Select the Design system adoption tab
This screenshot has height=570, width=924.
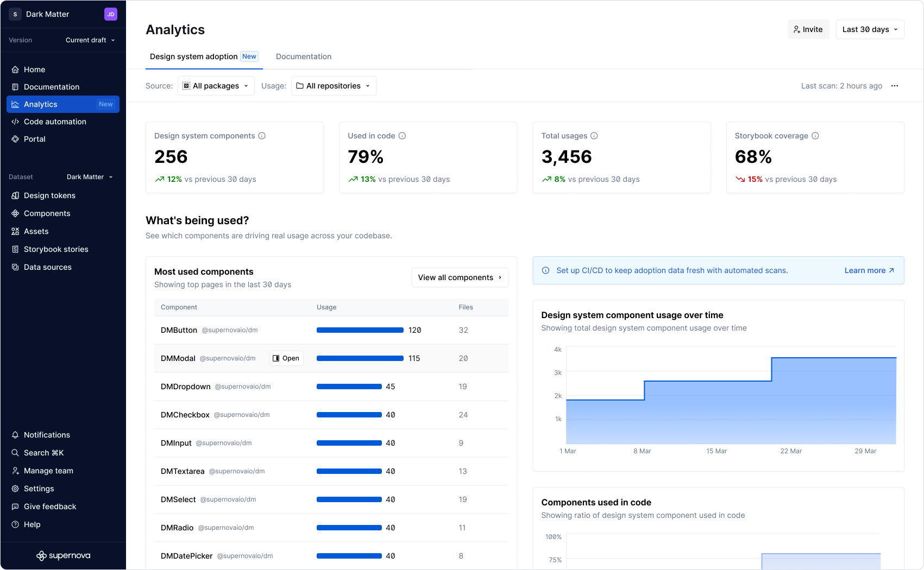tap(204, 56)
